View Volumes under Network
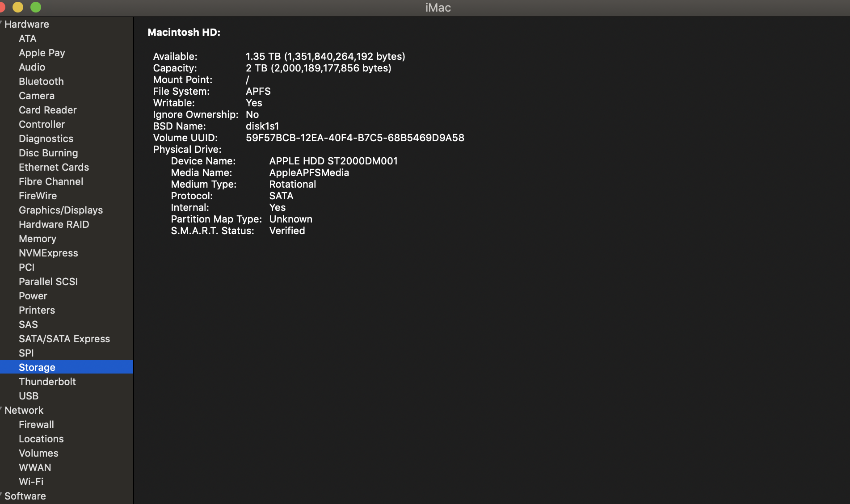 point(38,453)
